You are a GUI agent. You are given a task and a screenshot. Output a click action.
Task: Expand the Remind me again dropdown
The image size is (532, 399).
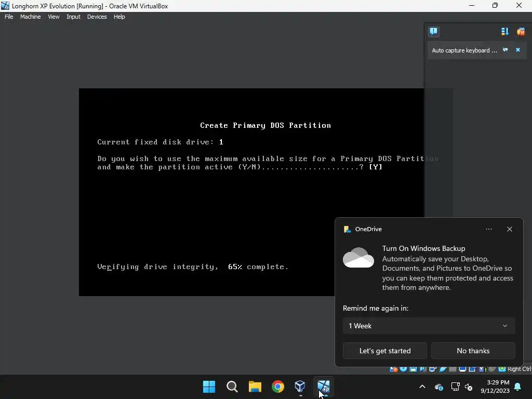(x=429, y=326)
